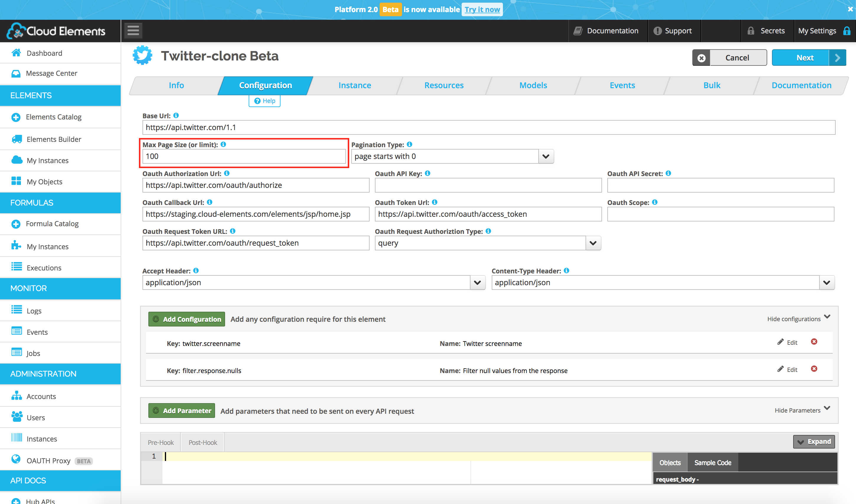
Task: Click the Max Page Size info icon
Action: pyautogui.click(x=223, y=144)
